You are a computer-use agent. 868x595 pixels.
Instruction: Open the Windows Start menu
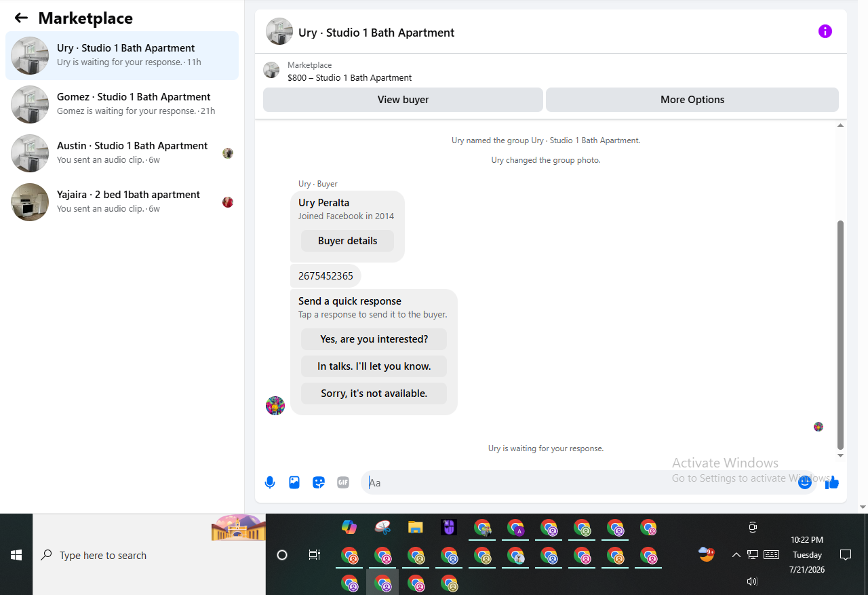click(x=16, y=555)
